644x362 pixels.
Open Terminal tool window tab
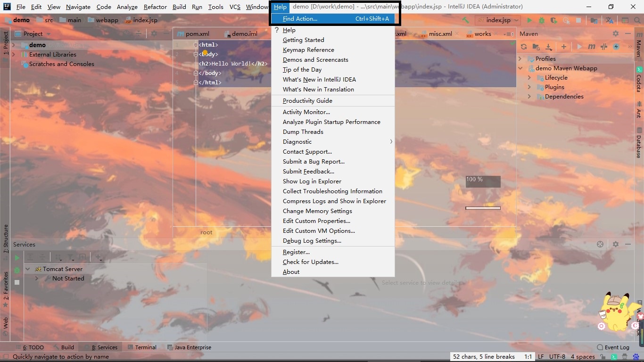pyautogui.click(x=141, y=347)
